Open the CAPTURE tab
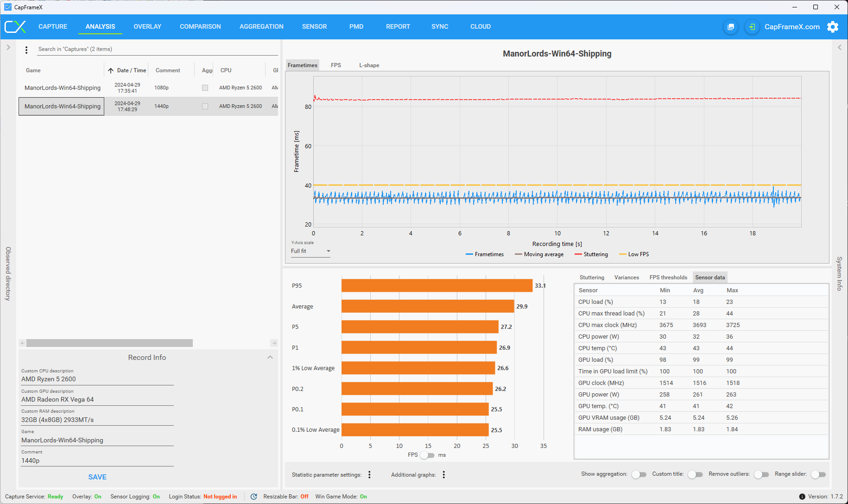This screenshot has width=848, height=504. [53, 26]
